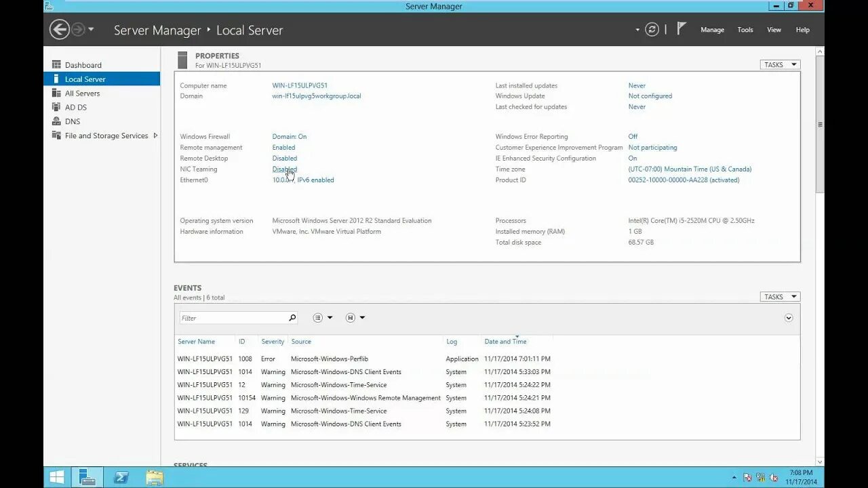Screen dimensions: 868x488
Task: Open the PROPERTIES Tasks dropdown
Action: coord(779,64)
